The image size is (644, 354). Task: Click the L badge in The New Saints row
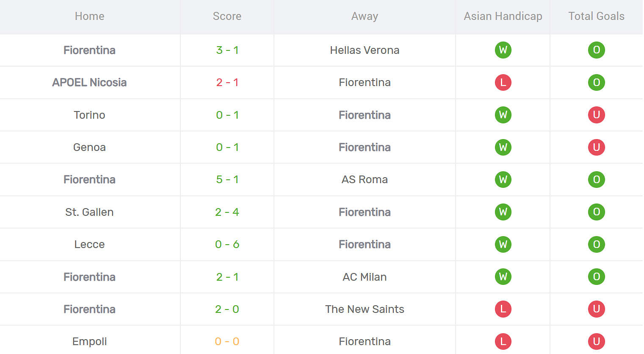coord(503,309)
